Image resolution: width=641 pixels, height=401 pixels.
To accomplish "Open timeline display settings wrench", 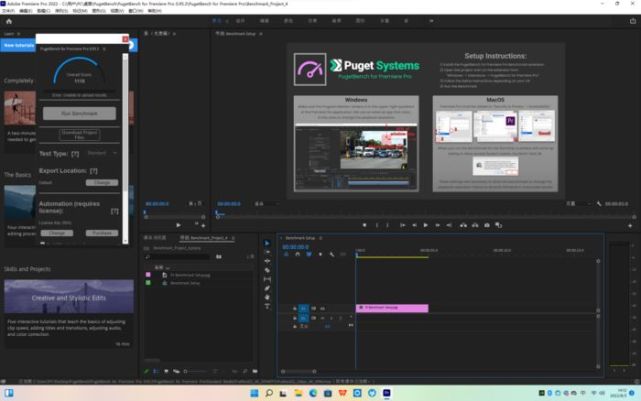I will point(332,255).
